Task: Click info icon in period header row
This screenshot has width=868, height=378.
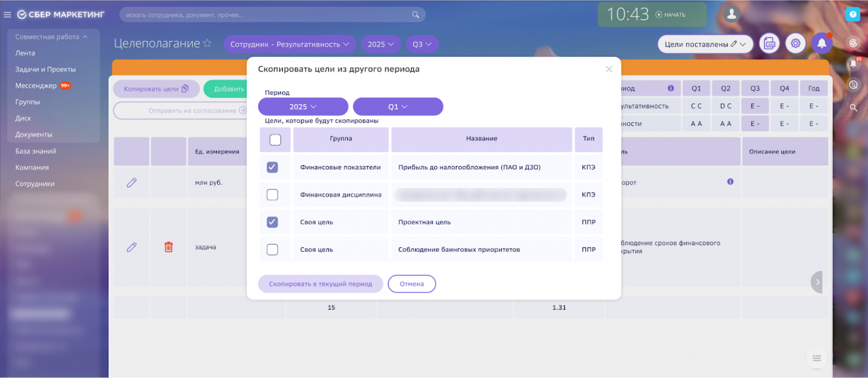Action: pos(671,88)
